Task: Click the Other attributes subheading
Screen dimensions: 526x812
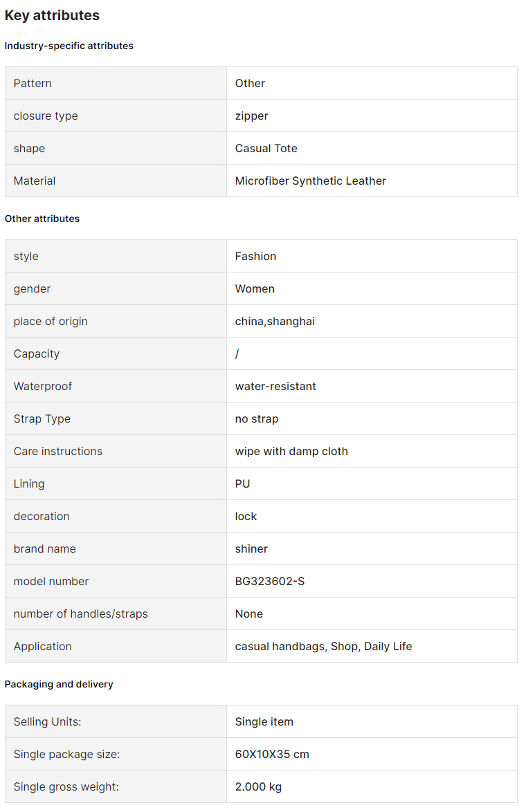Action: [42, 219]
